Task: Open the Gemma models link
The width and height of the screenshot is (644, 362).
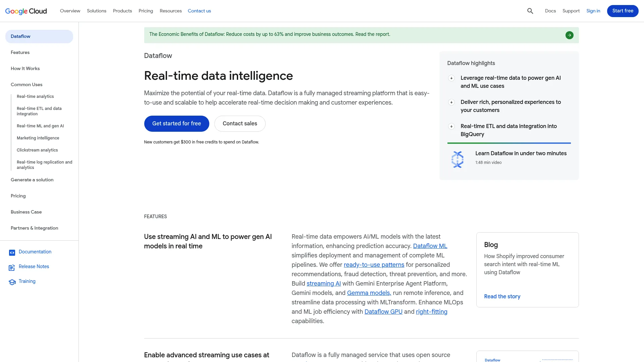Action: click(x=369, y=293)
